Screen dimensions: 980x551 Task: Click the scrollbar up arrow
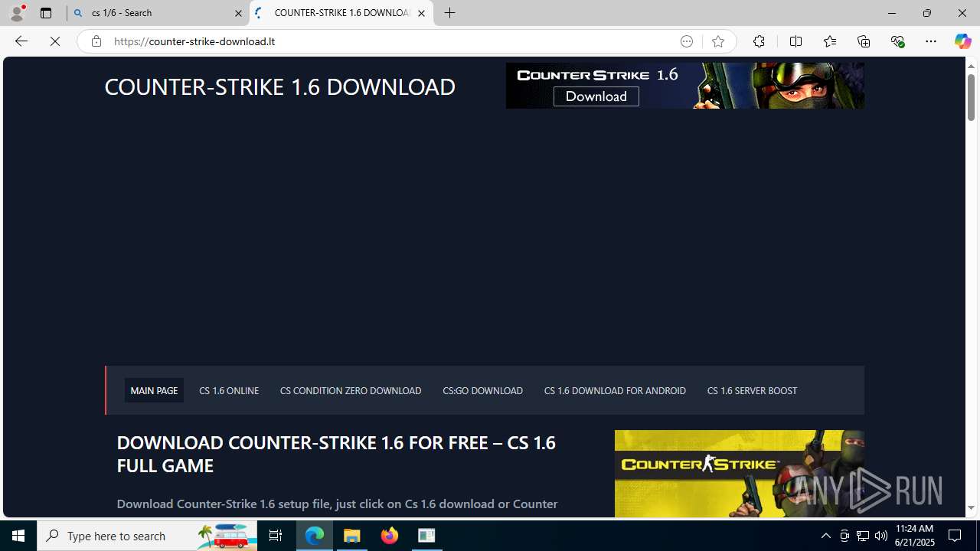[x=971, y=66]
